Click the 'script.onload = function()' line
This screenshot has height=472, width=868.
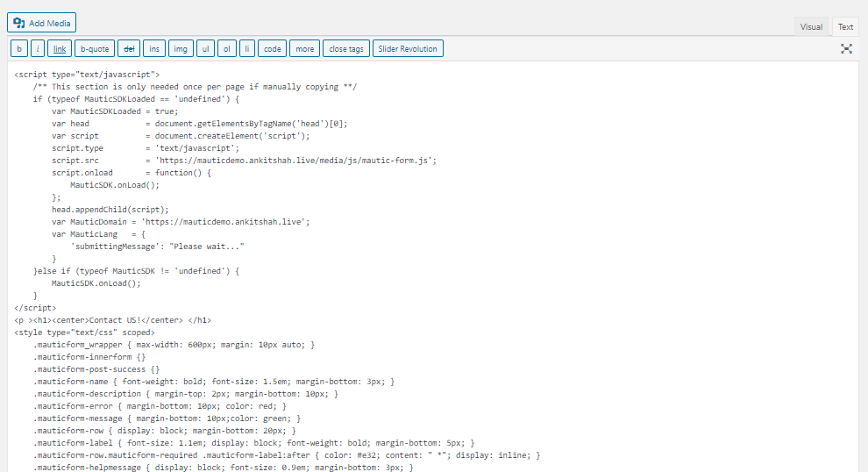point(132,173)
